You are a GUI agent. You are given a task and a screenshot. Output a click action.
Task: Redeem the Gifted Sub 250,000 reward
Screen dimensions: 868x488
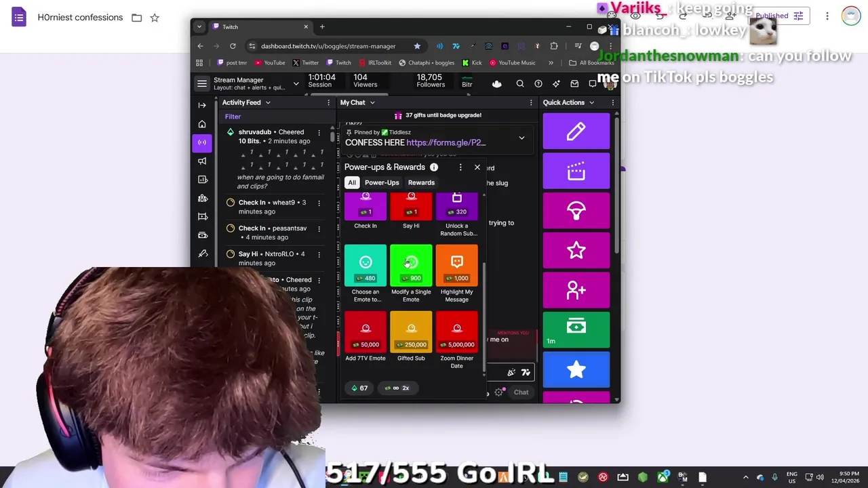tap(411, 336)
